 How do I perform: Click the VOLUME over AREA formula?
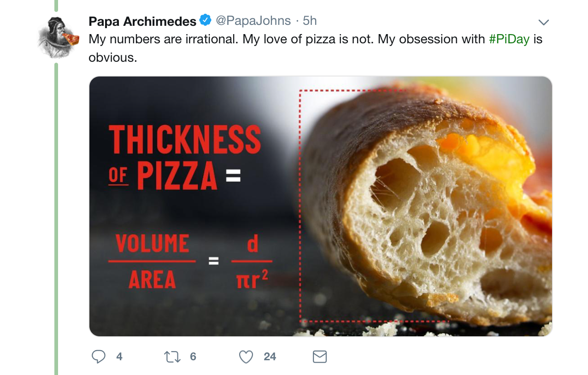click(152, 261)
